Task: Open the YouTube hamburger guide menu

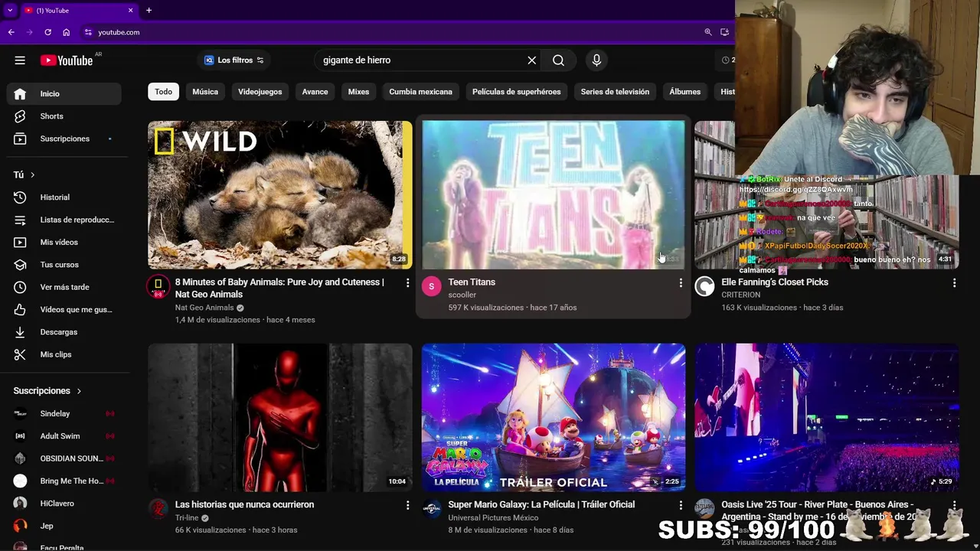Action: (20, 60)
